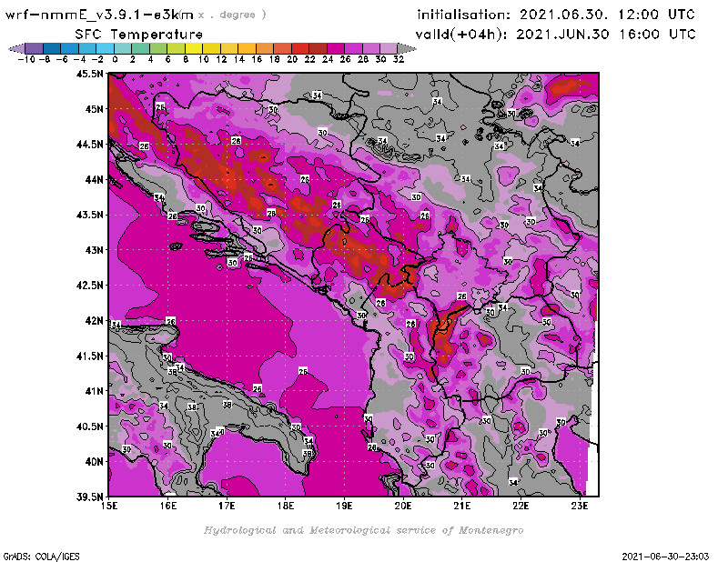Viewport: 728px width, 562px height.
Task: Select the teal swatch between 0 and 2
Action: tap(123, 49)
